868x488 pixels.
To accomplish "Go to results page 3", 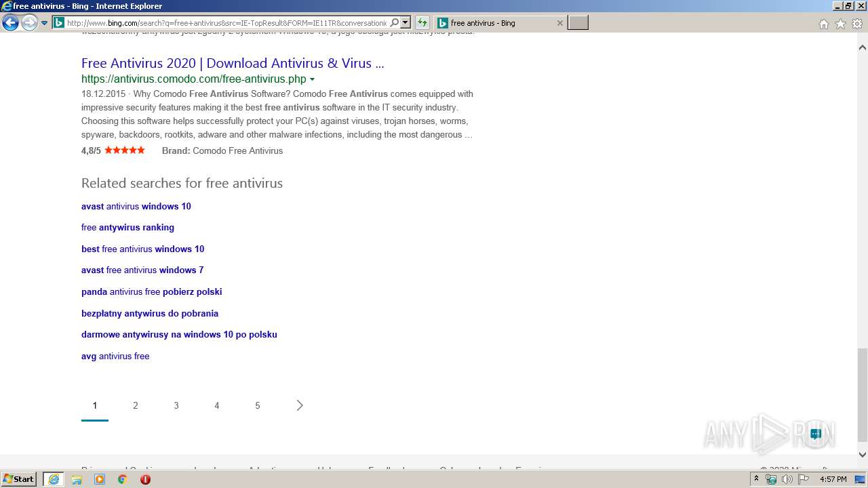I will tap(176, 405).
